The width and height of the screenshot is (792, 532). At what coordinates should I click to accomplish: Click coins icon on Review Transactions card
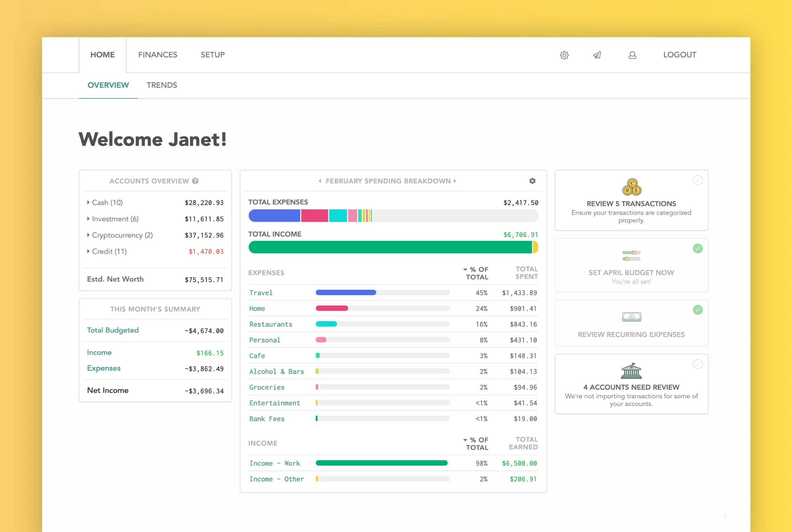click(631, 187)
